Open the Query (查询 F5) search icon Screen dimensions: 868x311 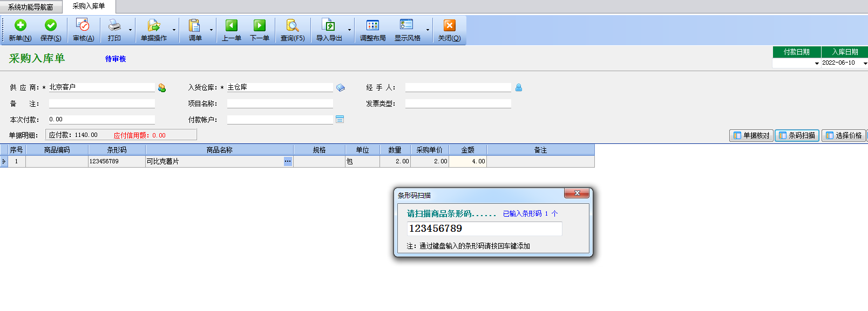point(293,25)
